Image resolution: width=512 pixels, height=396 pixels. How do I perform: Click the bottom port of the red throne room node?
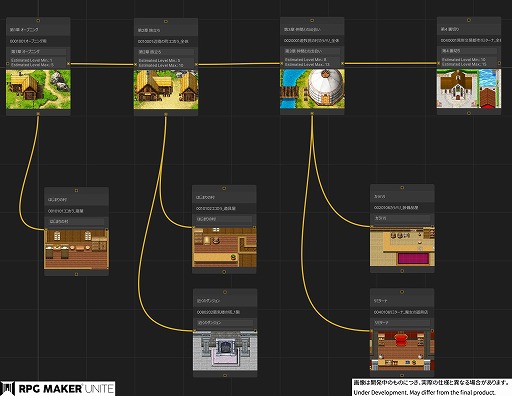pos(402,375)
